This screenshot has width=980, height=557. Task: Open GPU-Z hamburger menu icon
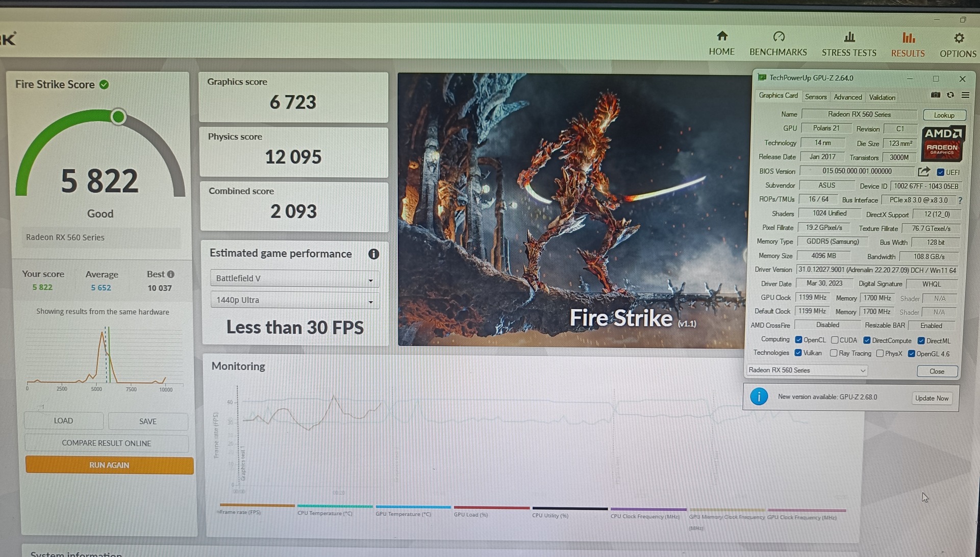(966, 95)
